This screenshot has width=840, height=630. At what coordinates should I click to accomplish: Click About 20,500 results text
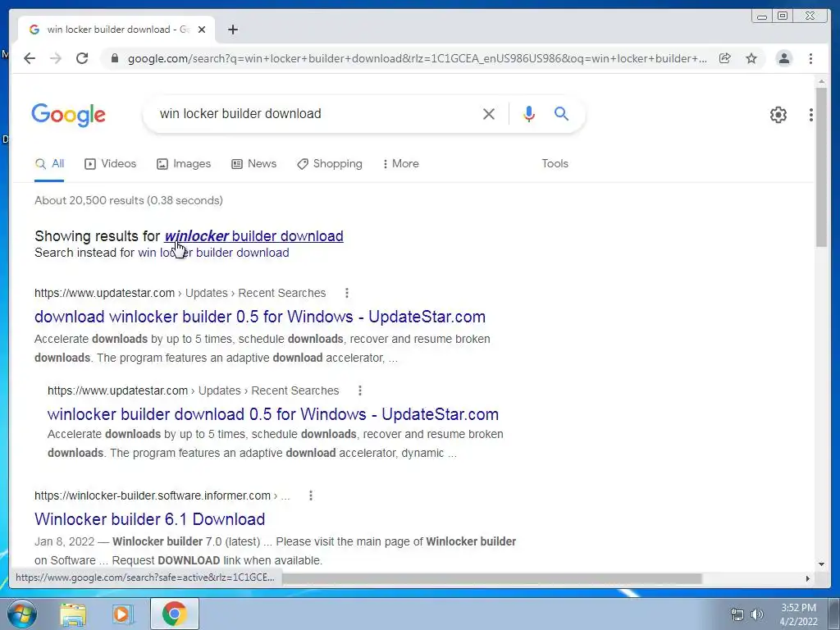[129, 200]
